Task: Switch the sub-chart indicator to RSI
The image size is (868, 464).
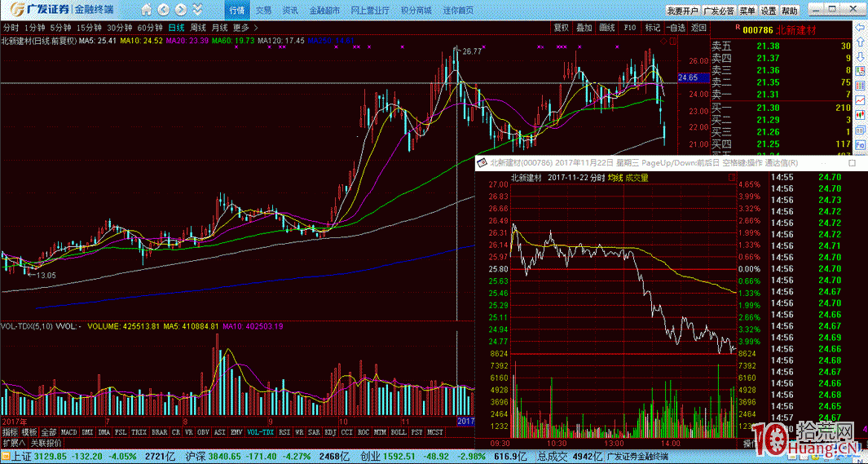Action: click(x=284, y=432)
